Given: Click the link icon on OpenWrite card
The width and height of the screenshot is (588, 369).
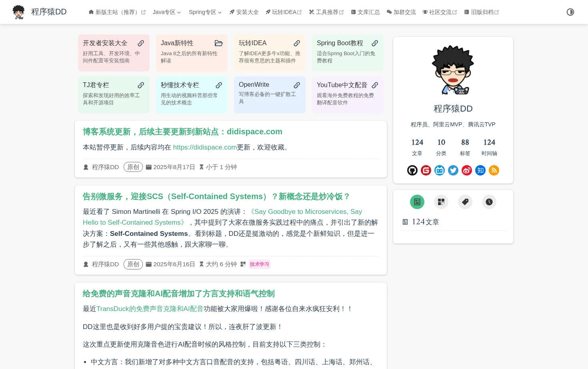Looking at the screenshot, I should pyautogui.click(x=297, y=85).
